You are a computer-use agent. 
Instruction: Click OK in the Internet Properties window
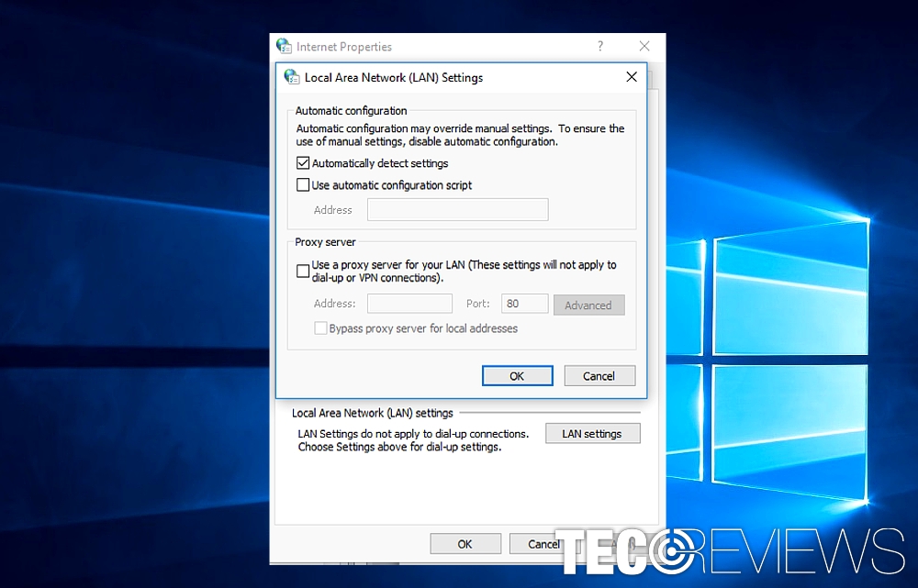[465, 544]
